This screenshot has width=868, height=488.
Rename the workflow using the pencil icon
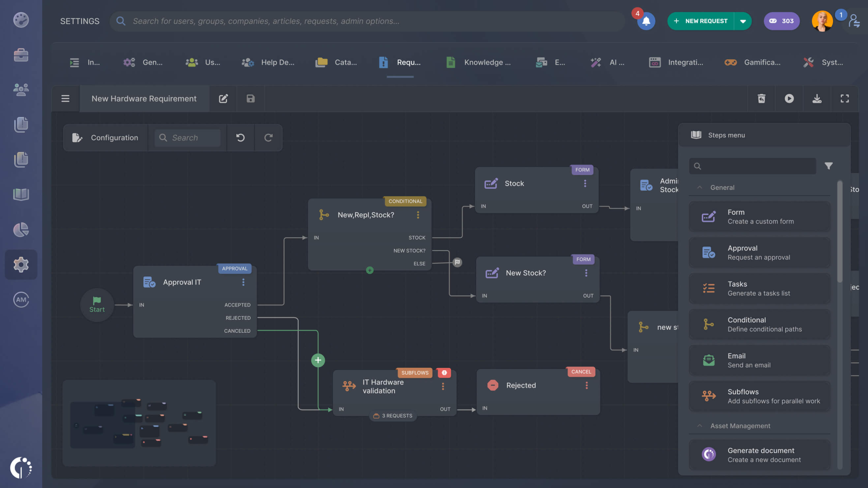223,99
